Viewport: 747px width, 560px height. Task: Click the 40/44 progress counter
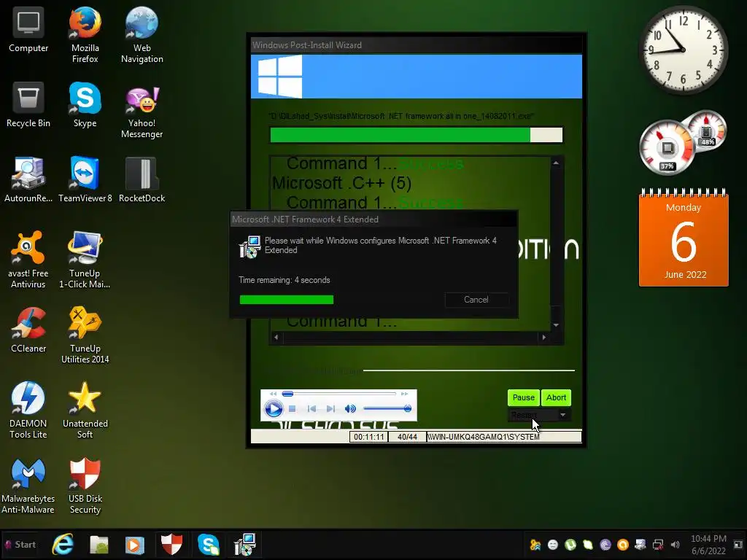tap(407, 437)
